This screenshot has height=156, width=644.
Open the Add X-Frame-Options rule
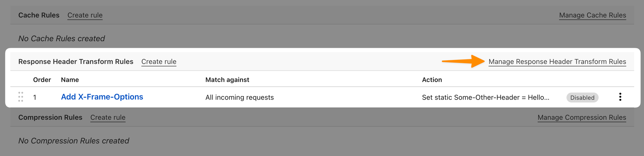click(102, 97)
